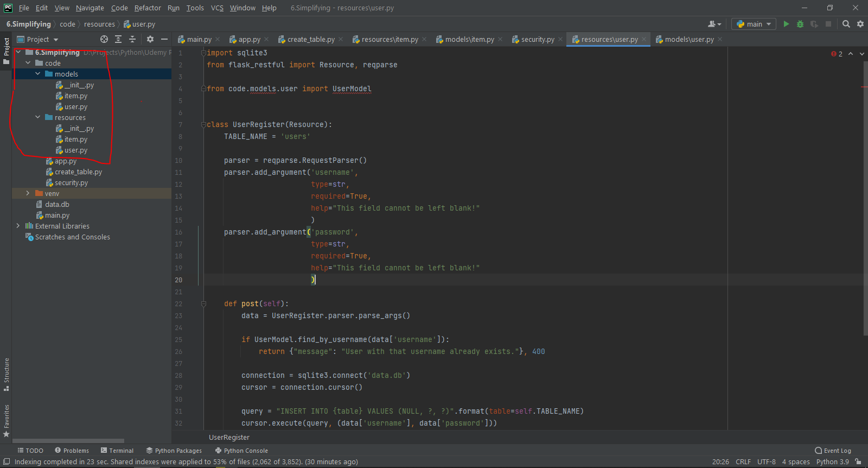The height and width of the screenshot is (468, 868).
Task: Hide the Project tool window
Action: (x=164, y=39)
